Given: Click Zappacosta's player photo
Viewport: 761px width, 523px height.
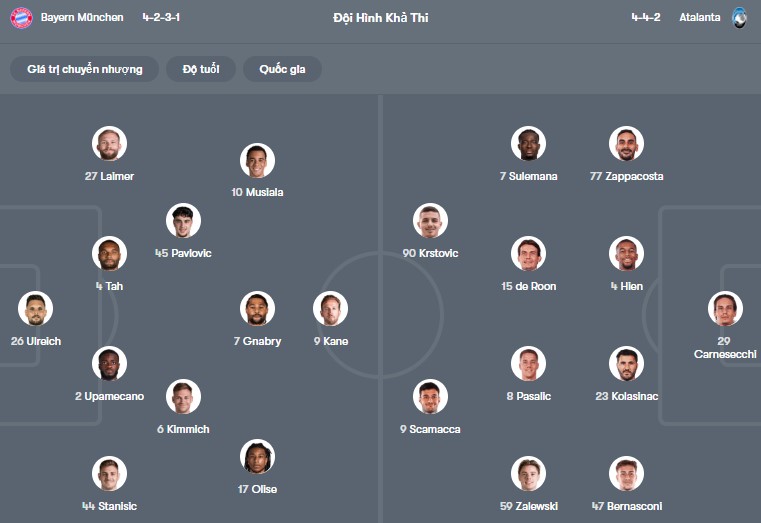Looking at the screenshot, I should [626, 144].
